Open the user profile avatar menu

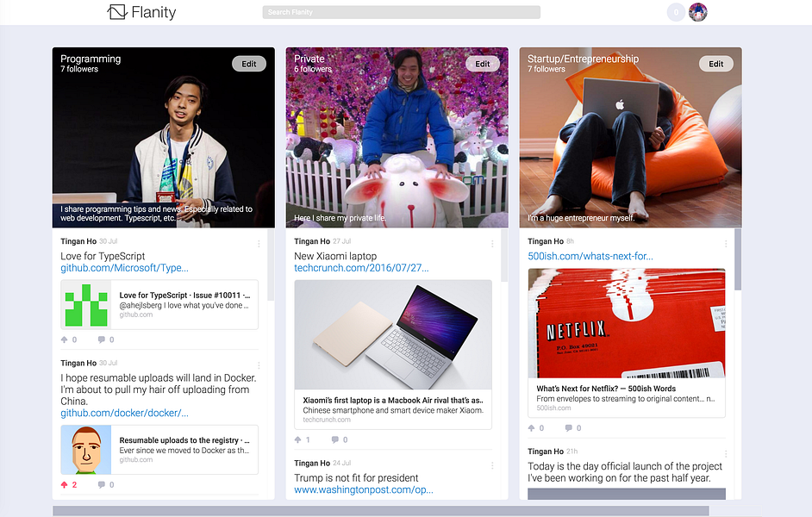[x=698, y=12]
